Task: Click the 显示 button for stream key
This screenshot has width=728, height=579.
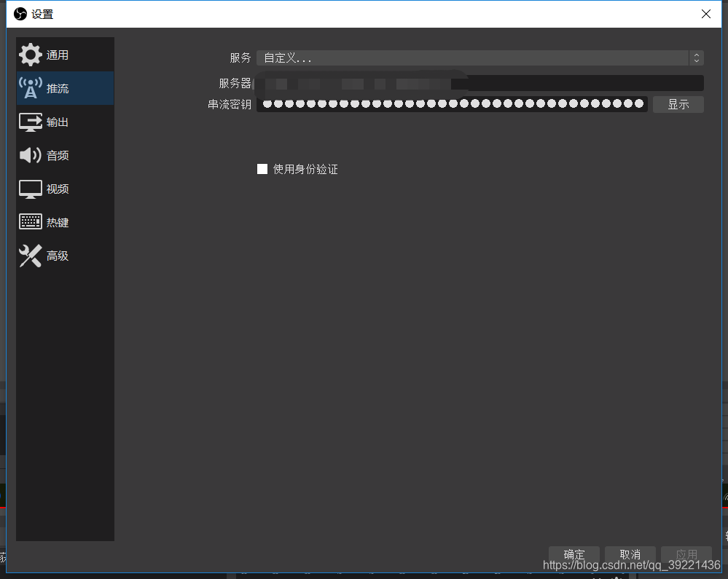Action: [678, 104]
